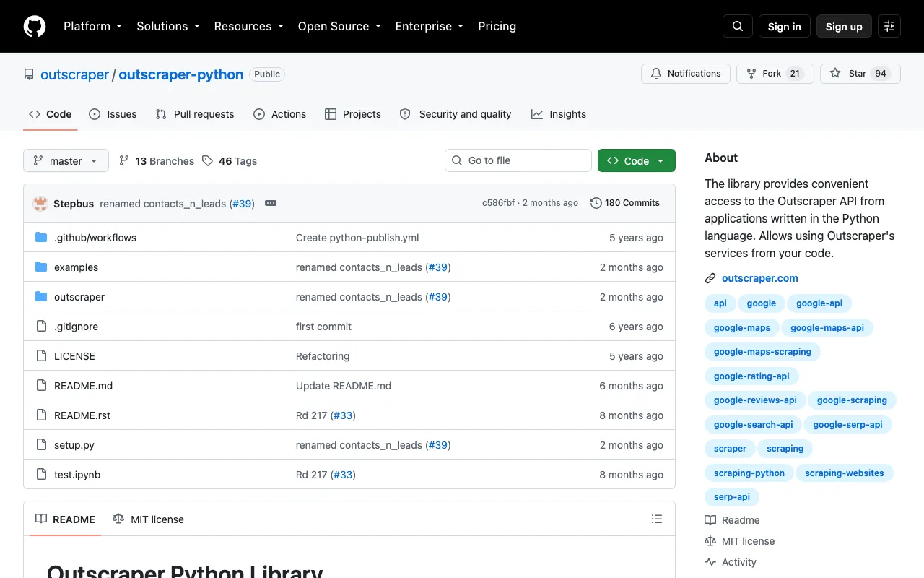The image size is (924, 578).
Task: Open the master branch selector dropdown
Action: (x=66, y=160)
